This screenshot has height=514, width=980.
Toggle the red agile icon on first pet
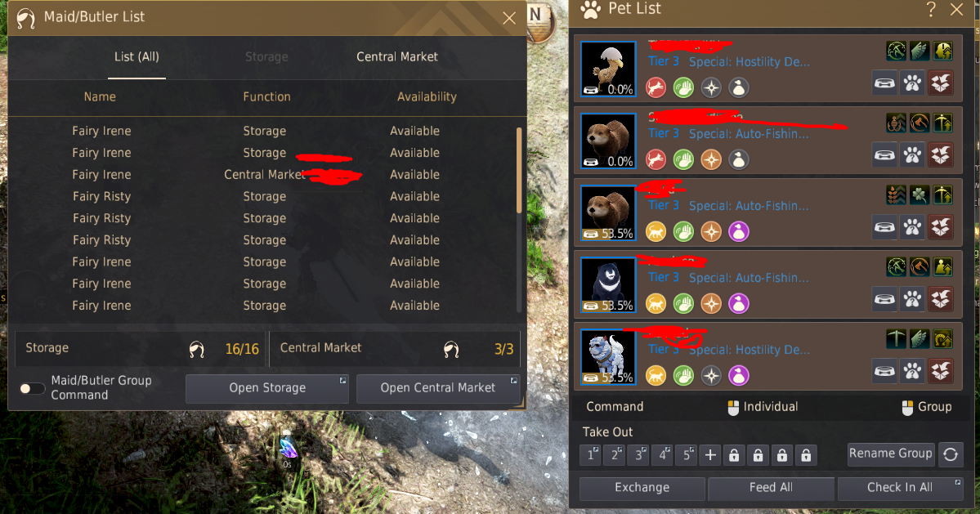pyautogui.click(x=656, y=87)
